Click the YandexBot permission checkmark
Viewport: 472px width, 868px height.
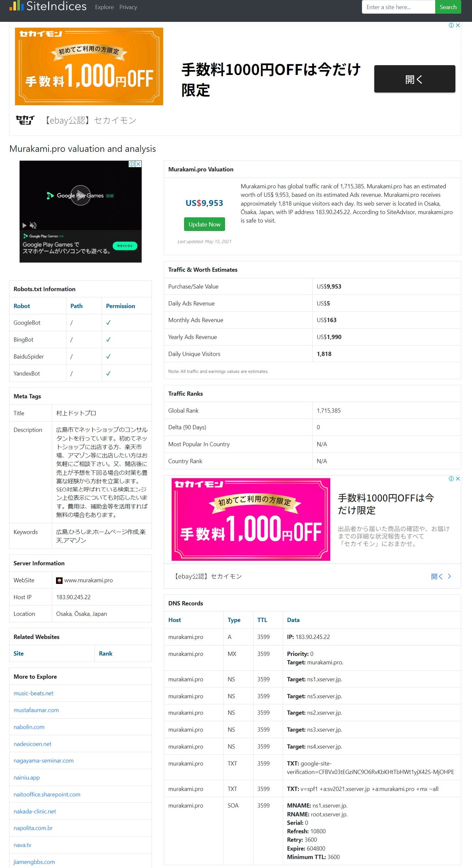[x=108, y=373]
